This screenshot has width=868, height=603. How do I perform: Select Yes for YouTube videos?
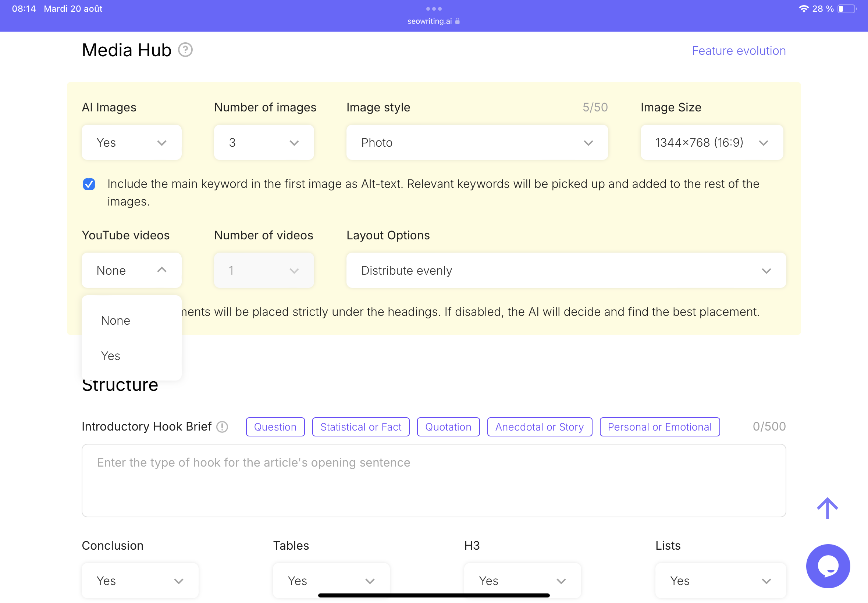click(x=111, y=355)
